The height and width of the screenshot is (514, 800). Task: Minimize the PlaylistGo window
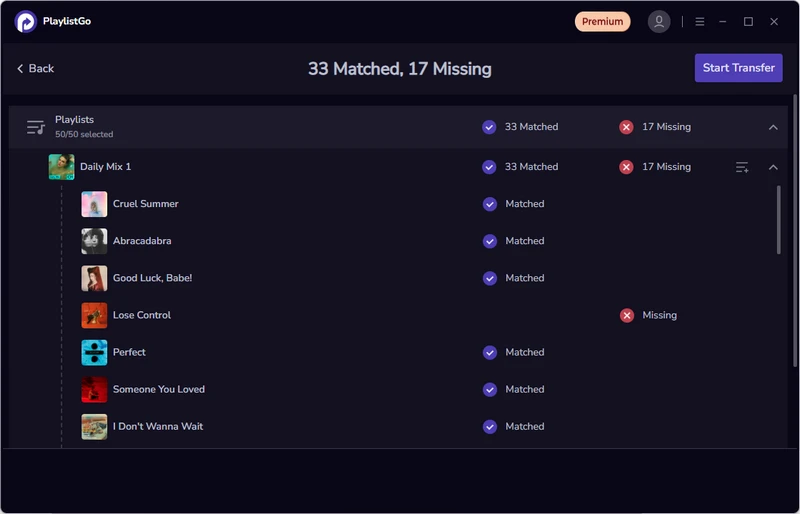pyautogui.click(x=722, y=21)
